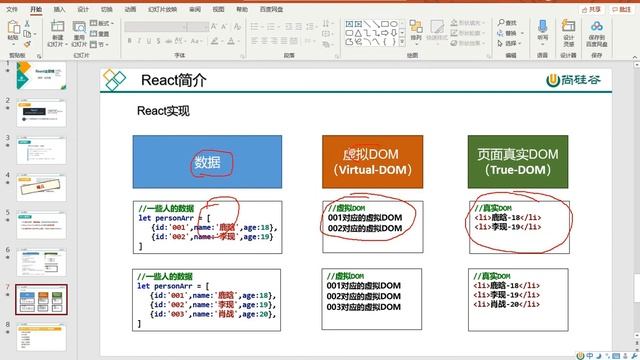Select the blue 数据 box on slide

click(x=207, y=162)
